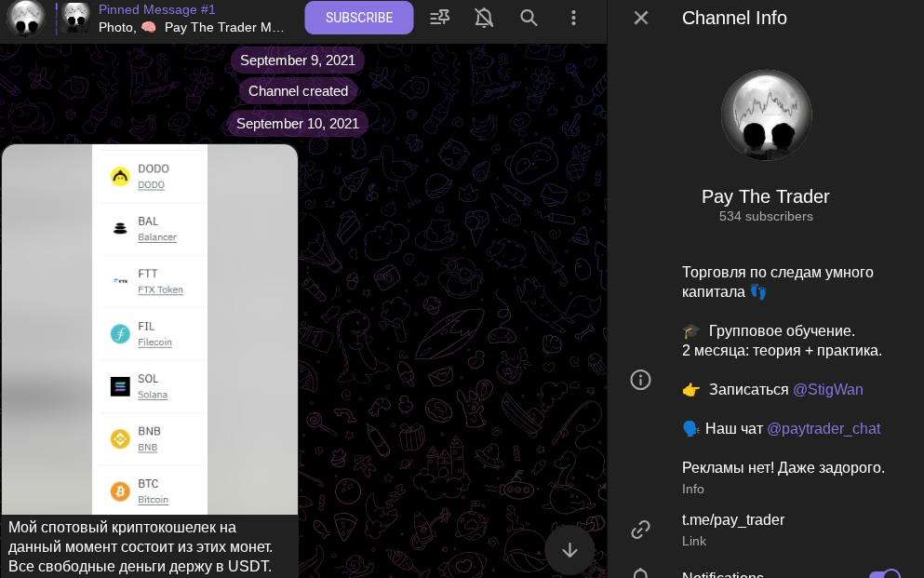Open the @StigWan mention link
Screen dimensions: 924x578
(x=827, y=389)
